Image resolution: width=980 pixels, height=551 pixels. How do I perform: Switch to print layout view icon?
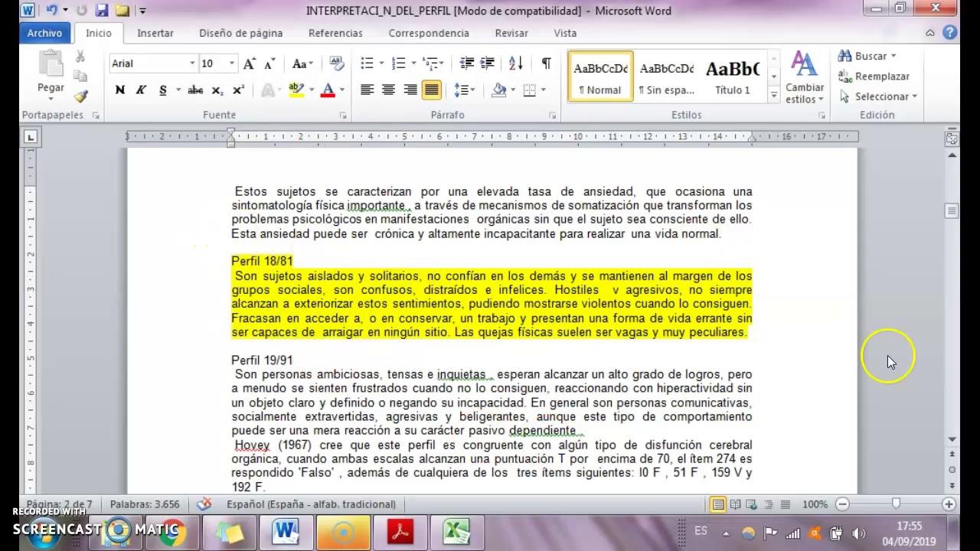pos(718,504)
